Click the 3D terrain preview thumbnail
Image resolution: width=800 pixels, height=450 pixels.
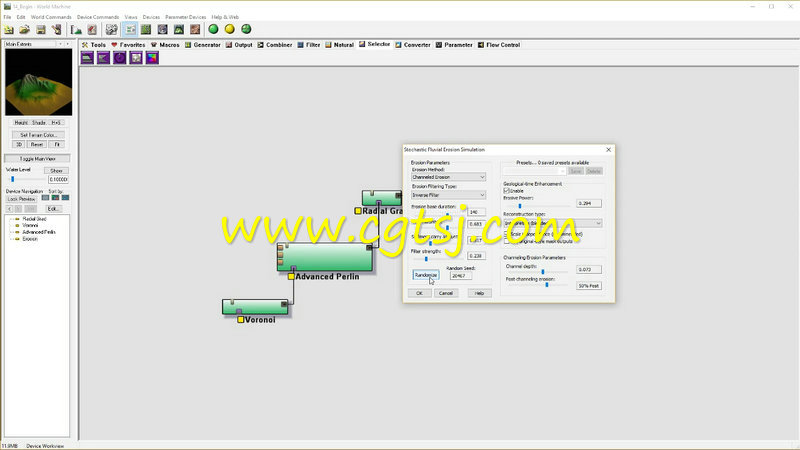(38, 82)
